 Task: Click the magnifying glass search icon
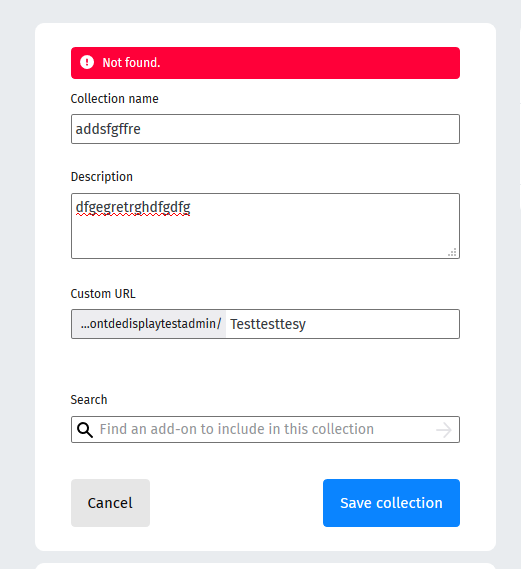85,430
